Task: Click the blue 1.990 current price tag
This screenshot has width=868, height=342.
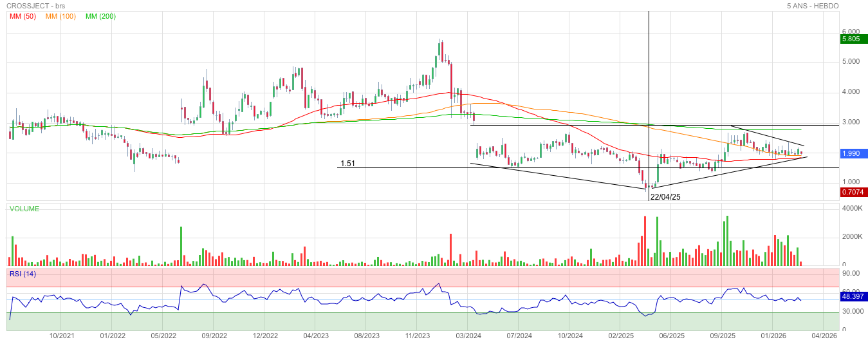Action: (853, 153)
